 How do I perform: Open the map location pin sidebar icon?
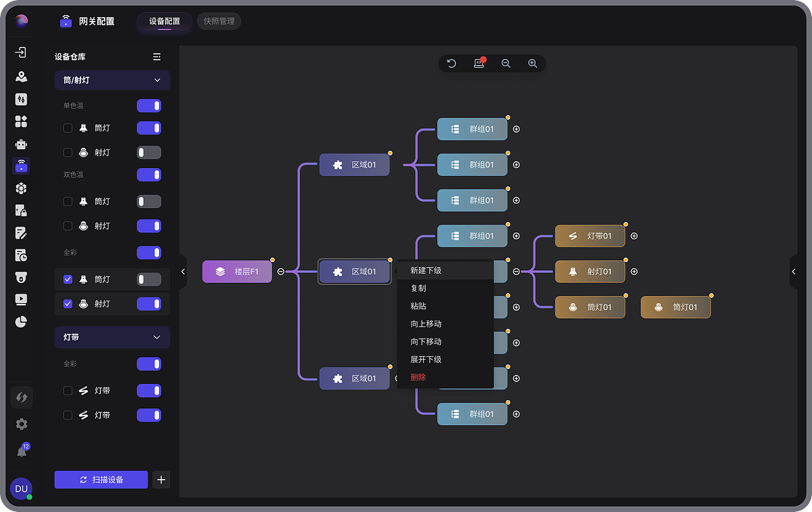coord(22,77)
